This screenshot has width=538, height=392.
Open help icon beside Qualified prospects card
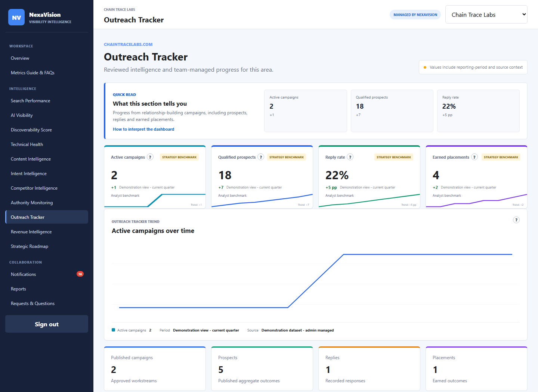[261, 157]
